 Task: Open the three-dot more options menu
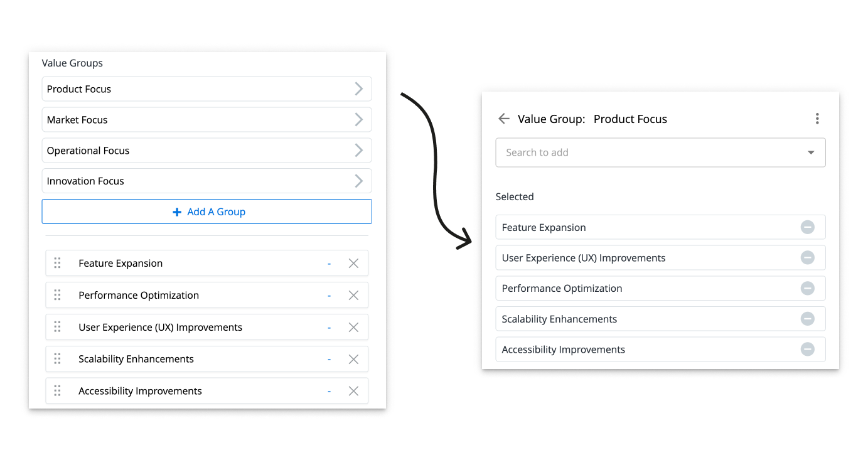tap(817, 119)
